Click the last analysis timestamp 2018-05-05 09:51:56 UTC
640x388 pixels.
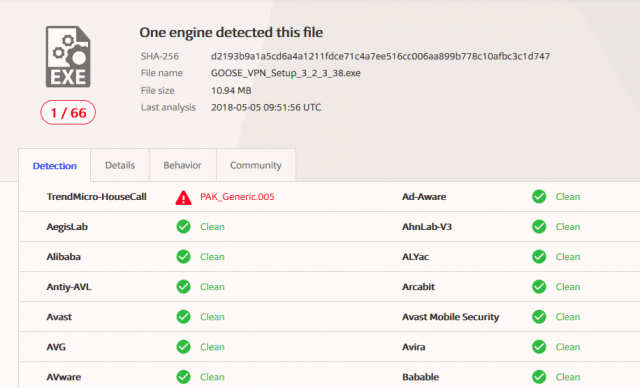click(x=266, y=107)
